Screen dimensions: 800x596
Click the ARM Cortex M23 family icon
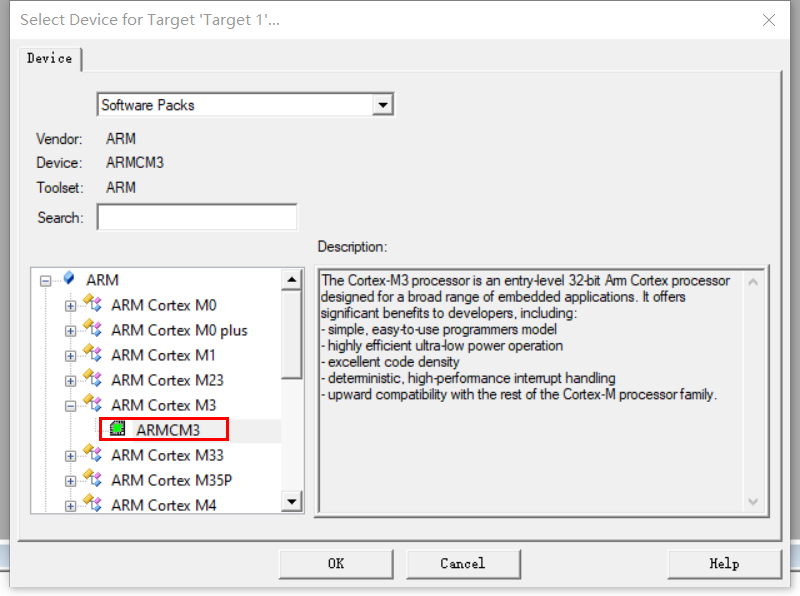93,378
